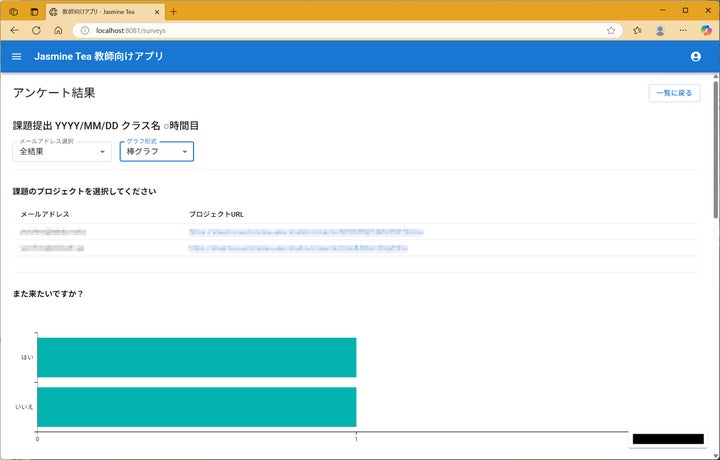Reload the page with the refresh icon
This screenshot has width=720, height=460.
[36, 30]
